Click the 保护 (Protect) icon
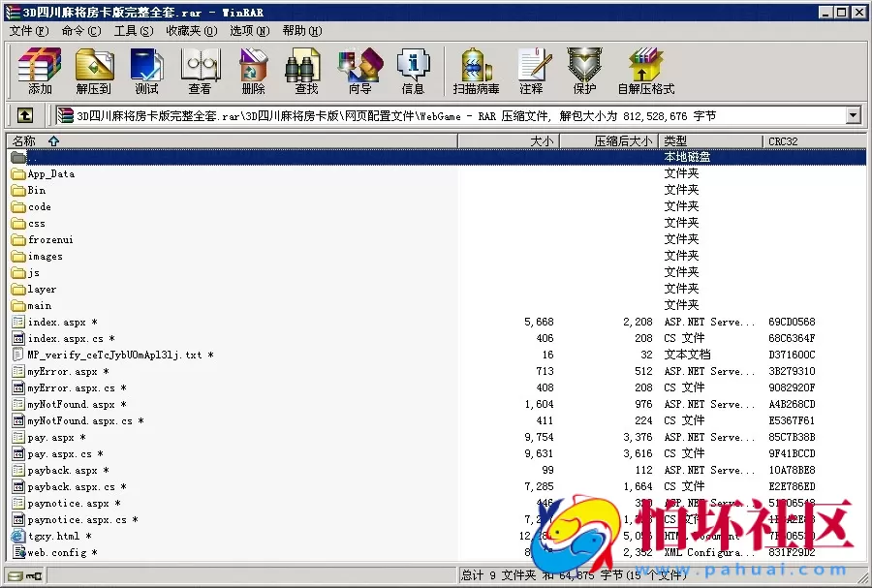Screen dimensions: 872x588 pos(583,71)
